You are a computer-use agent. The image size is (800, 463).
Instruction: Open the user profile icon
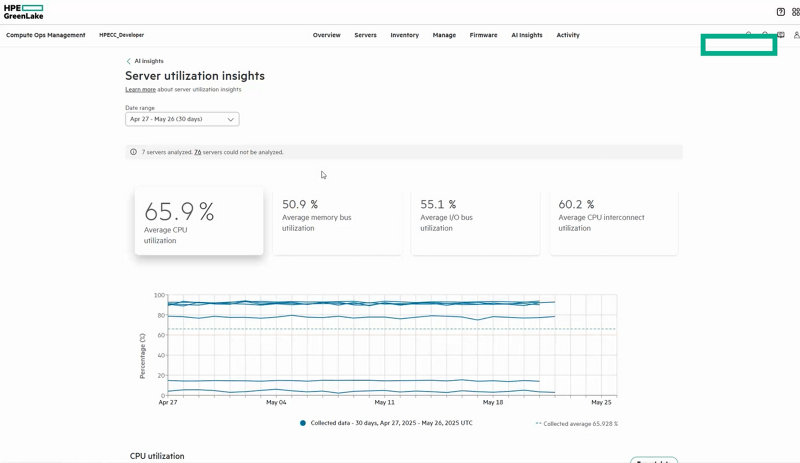pyautogui.click(x=796, y=35)
